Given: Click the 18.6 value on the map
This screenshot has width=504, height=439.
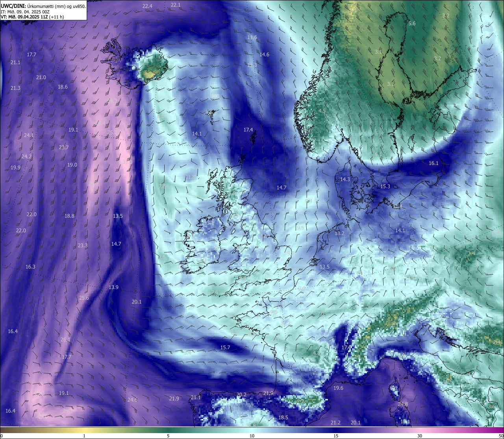Looking at the screenshot, I should (63, 87).
